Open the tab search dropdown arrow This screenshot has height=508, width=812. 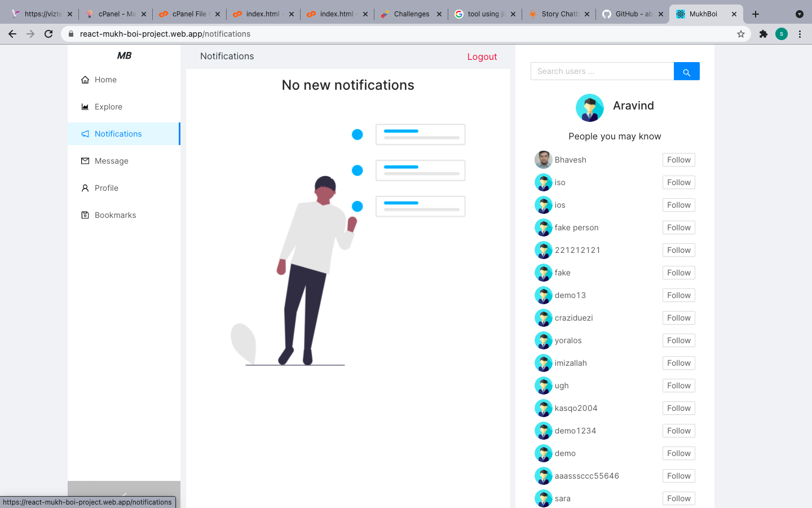[x=799, y=14]
